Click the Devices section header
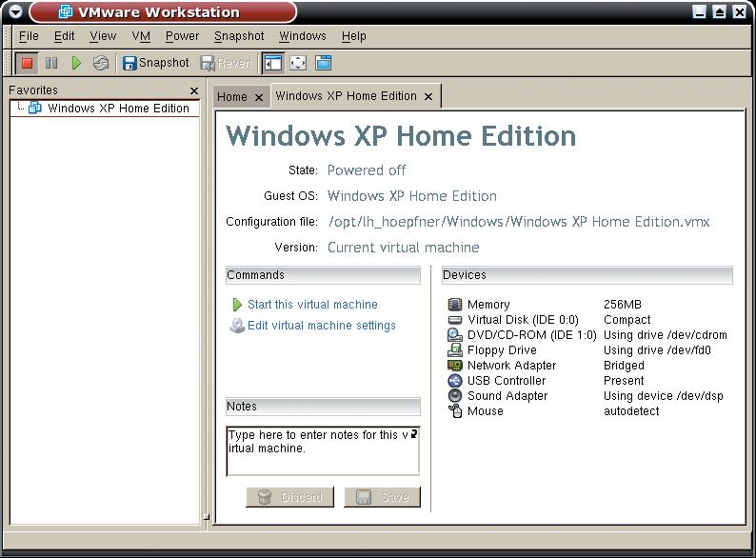This screenshot has height=558, width=756. click(x=587, y=275)
